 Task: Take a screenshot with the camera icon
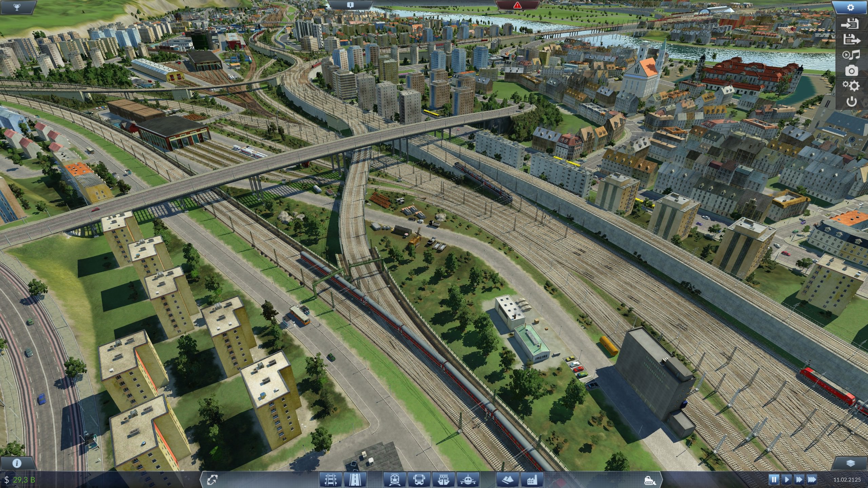pos(851,70)
